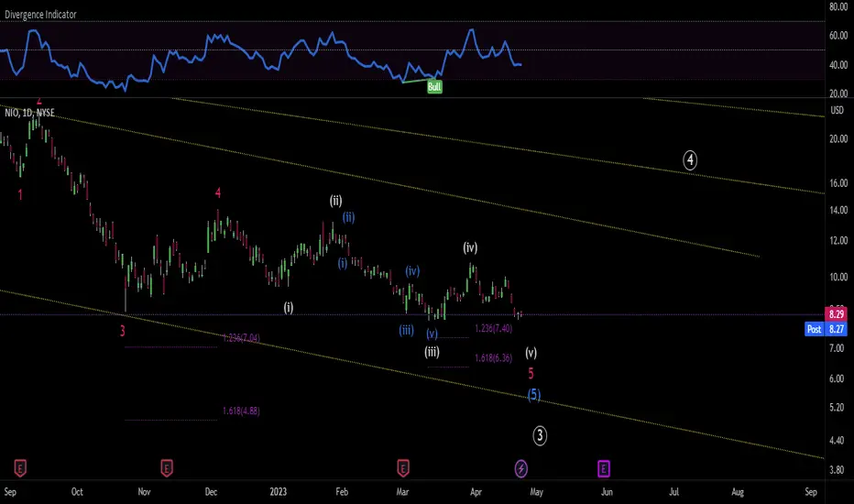
Task: Click the 1.618(6.36) Fibonacci label
Action: pyautogui.click(x=494, y=358)
